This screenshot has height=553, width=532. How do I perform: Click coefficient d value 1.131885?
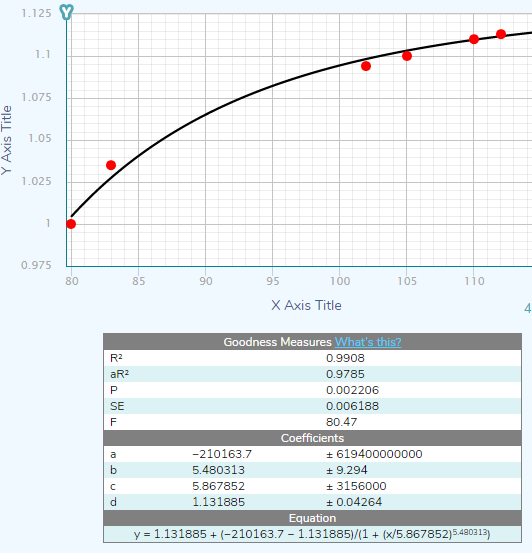218,502
